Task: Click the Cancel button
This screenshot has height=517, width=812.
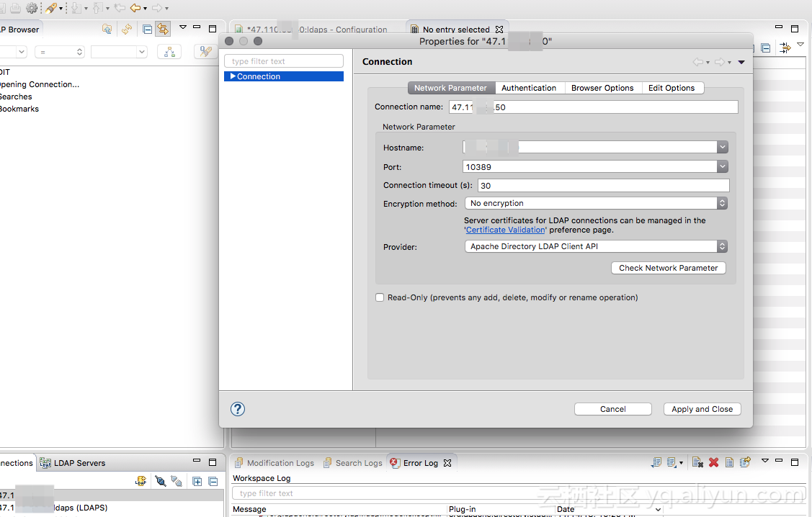Action: [613, 409]
